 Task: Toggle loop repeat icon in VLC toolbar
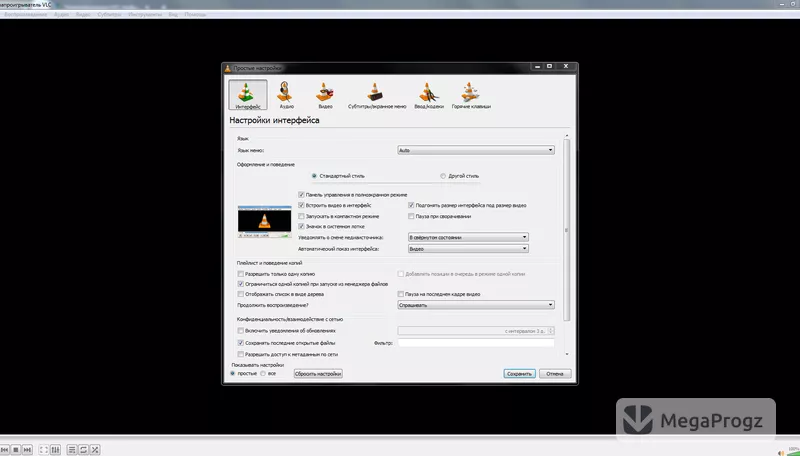pyautogui.click(x=83, y=449)
